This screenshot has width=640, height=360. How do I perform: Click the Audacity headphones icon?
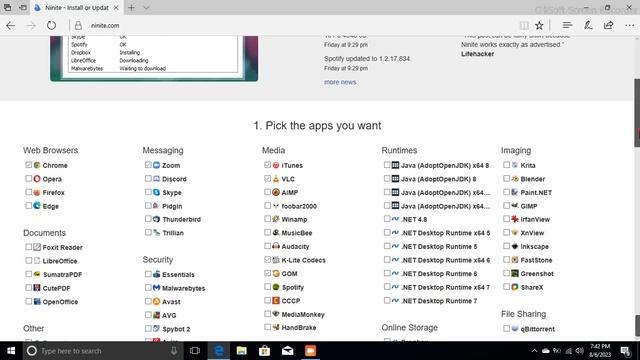(276, 246)
